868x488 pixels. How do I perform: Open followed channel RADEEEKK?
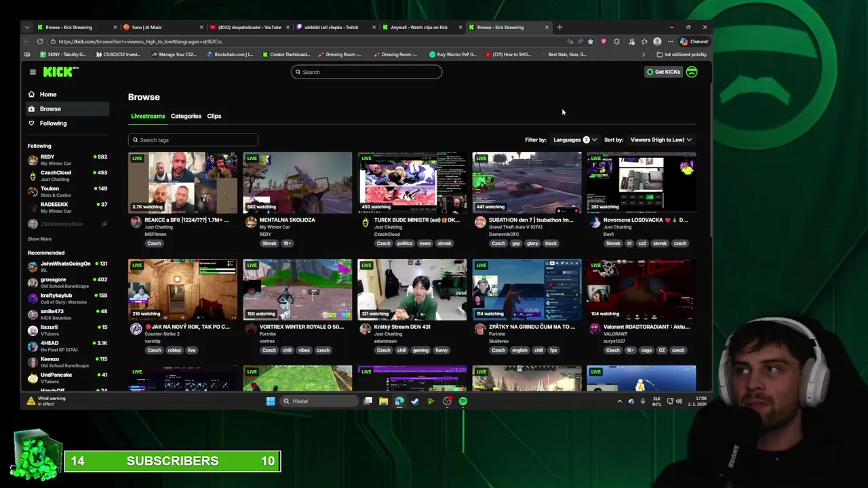66,207
